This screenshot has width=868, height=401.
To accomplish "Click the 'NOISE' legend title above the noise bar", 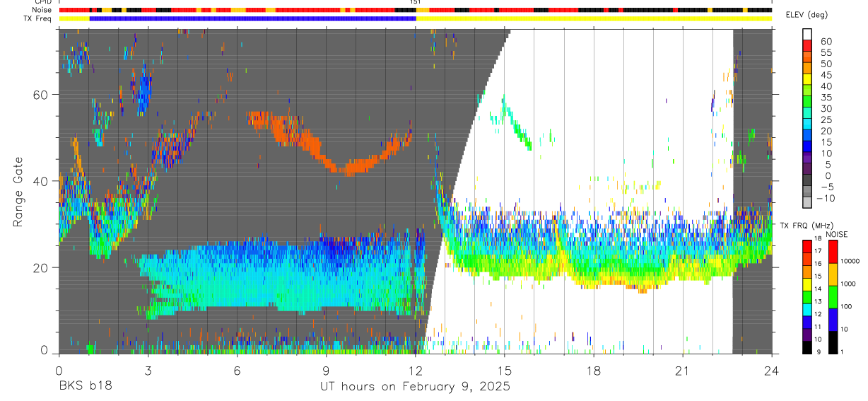I will (x=837, y=234).
